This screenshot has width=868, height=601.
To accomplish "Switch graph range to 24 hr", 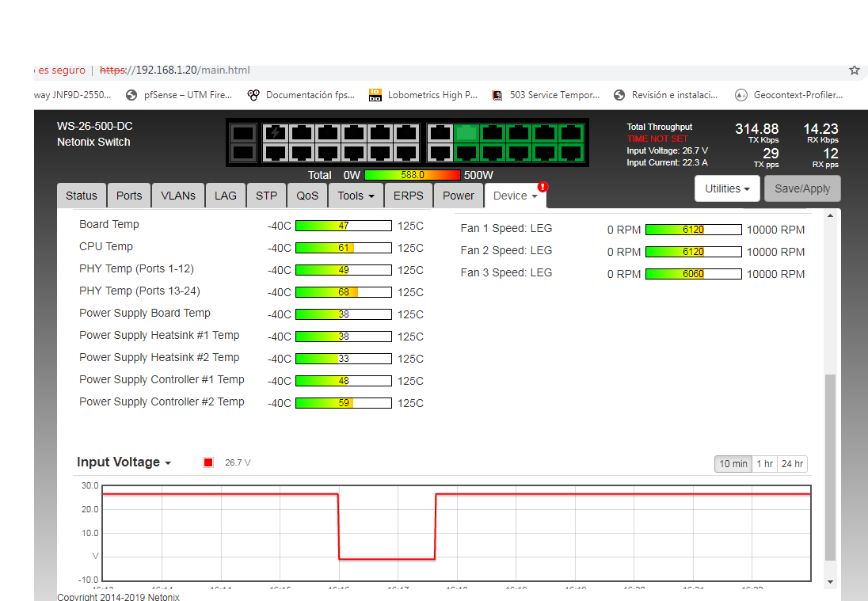I will tap(792, 464).
